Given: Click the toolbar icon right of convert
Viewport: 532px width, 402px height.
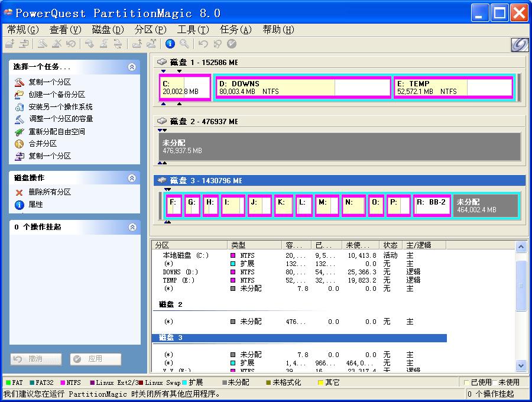Looking at the screenshot, I should pos(137,44).
